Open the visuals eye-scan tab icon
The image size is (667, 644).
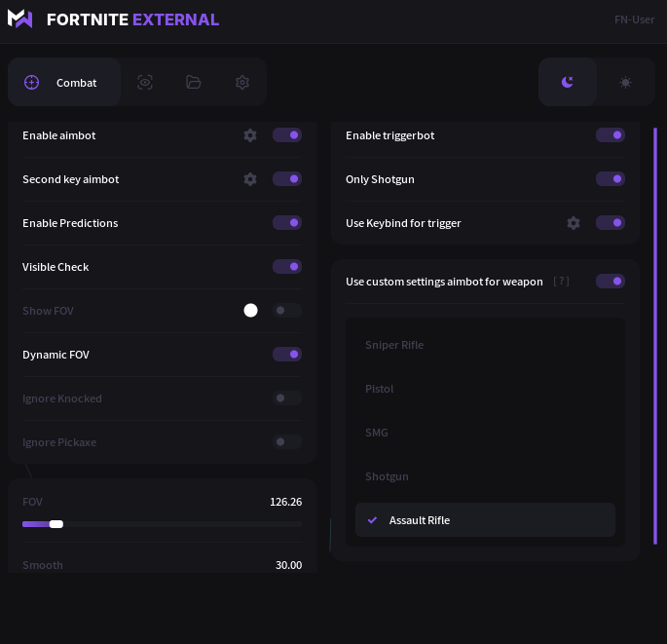tap(145, 82)
